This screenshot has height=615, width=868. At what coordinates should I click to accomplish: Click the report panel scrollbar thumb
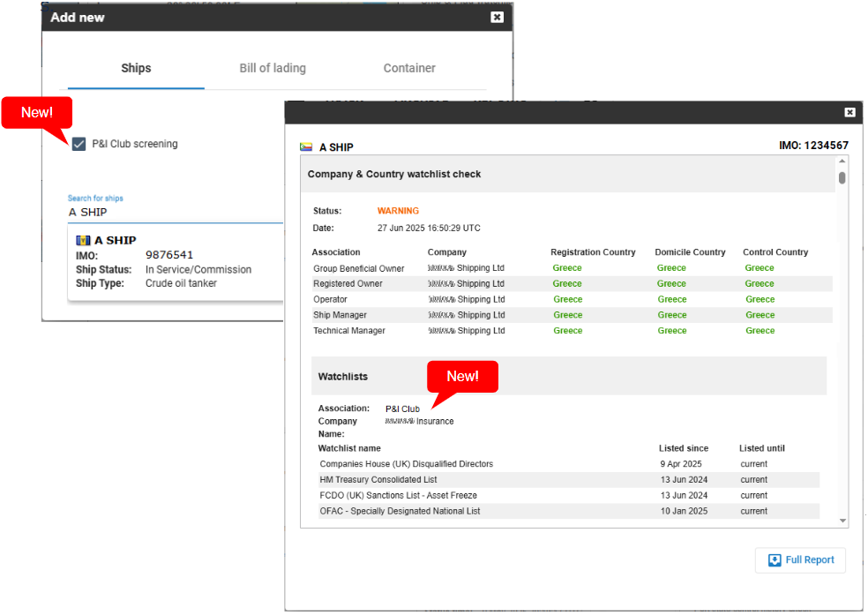(842, 177)
